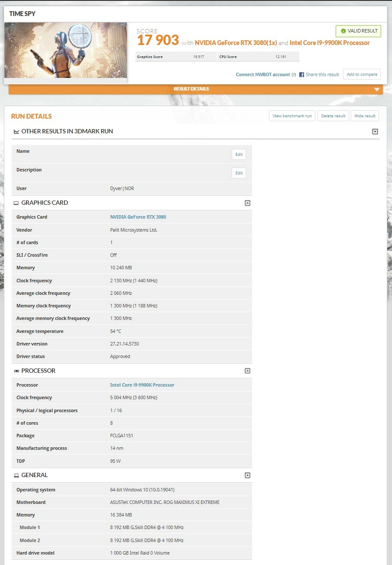
Task: Click processor clock 5 004 MHz value
Action: tap(134, 398)
